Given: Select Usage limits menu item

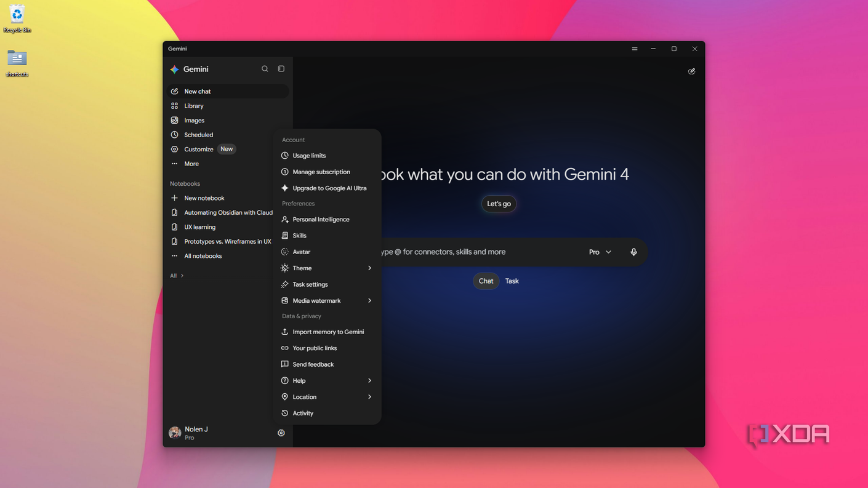Looking at the screenshot, I should (x=328, y=156).
